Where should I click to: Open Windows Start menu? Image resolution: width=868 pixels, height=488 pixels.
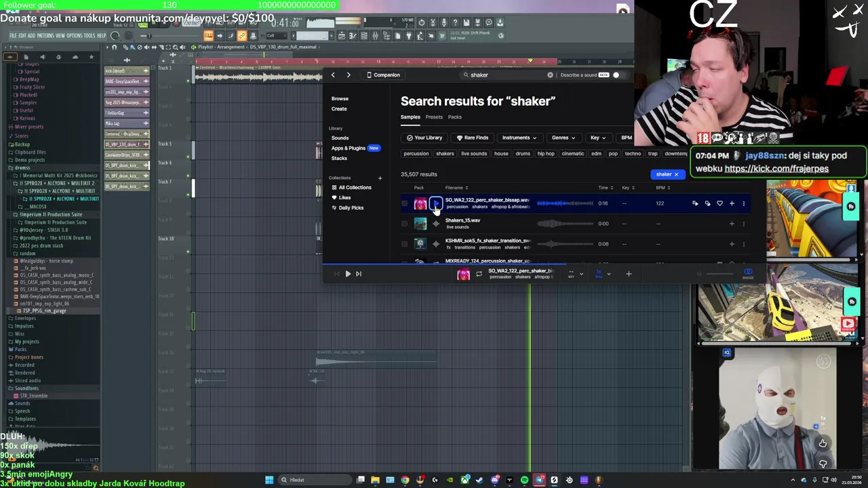pos(269,480)
